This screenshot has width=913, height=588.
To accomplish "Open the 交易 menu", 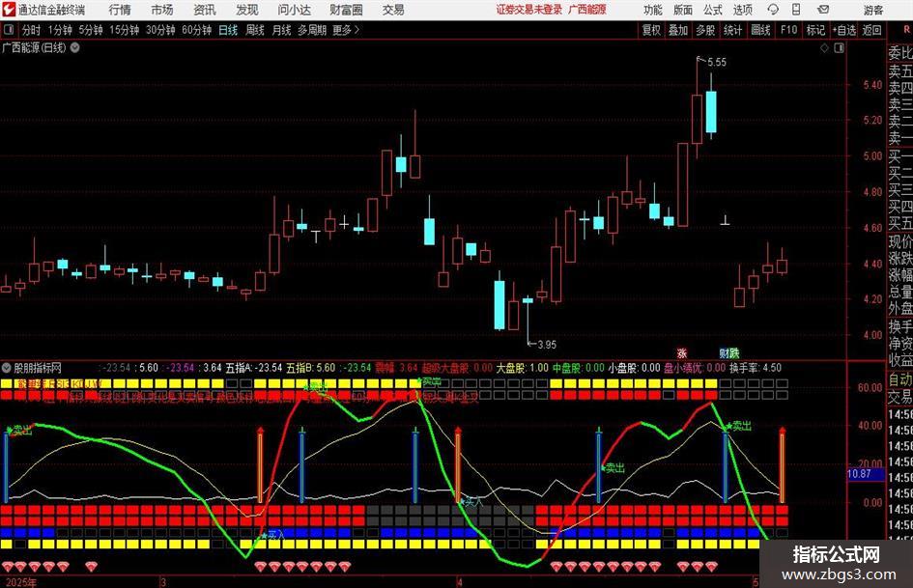I will [x=393, y=10].
